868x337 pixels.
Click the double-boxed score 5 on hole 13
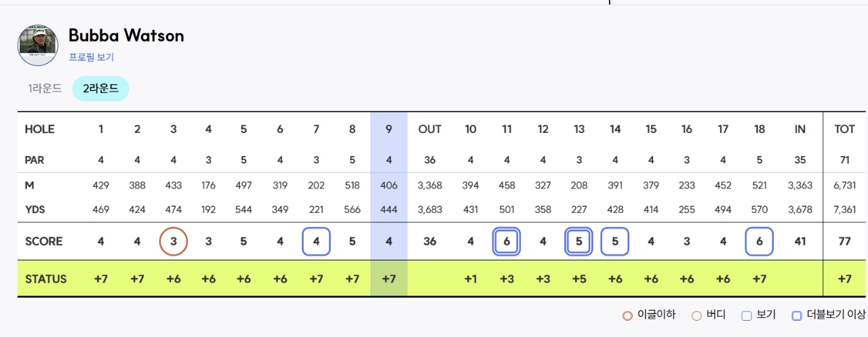tap(578, 241)
